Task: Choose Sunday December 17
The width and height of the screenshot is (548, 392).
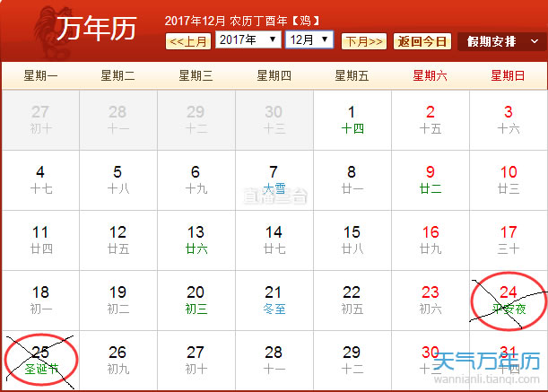Action: pos(508,239)
